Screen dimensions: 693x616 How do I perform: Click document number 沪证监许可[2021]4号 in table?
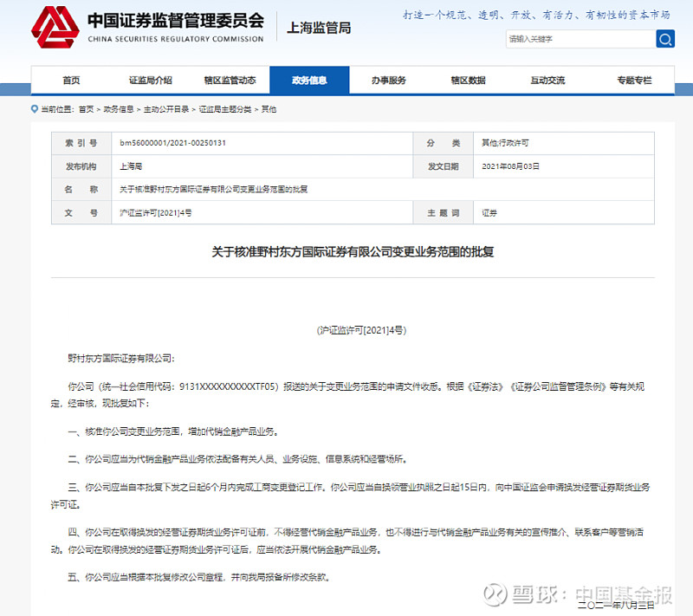tap(156, 213)
